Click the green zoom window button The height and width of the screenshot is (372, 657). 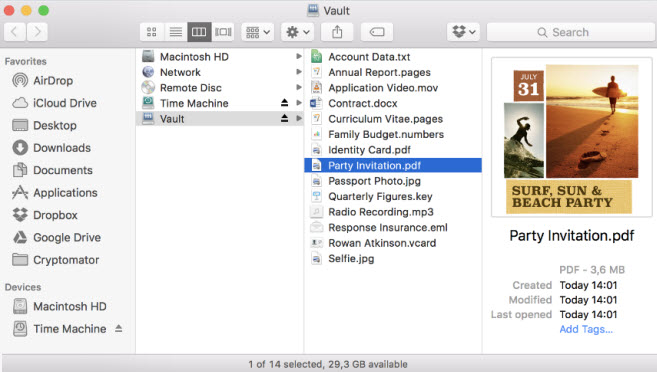pyautogui.click(x=44, y=10)
